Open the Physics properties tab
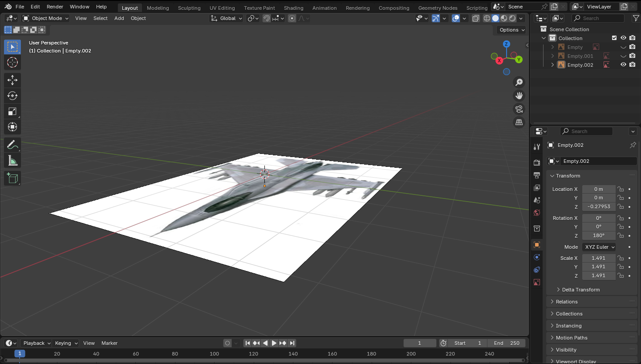Viewport: 641px width, 364px height. pos(537,257)
